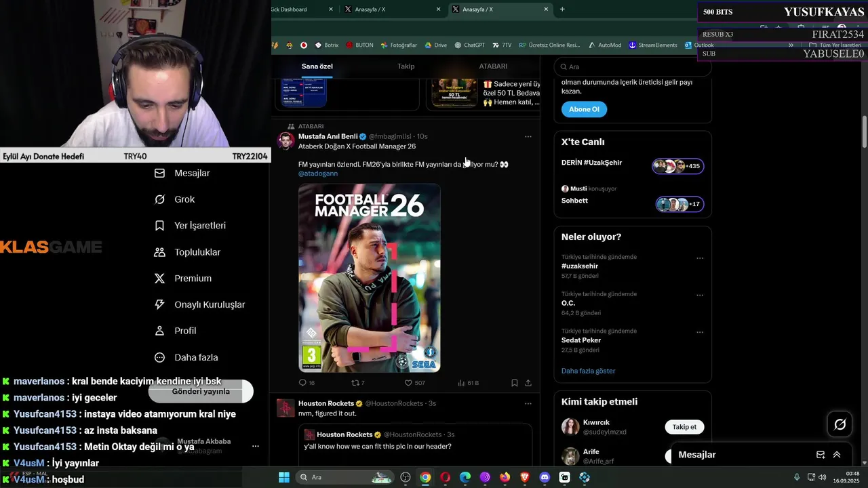Open the BUTON bookmark
This screenshot has width=868, height=488.
(x=359, y=45)
